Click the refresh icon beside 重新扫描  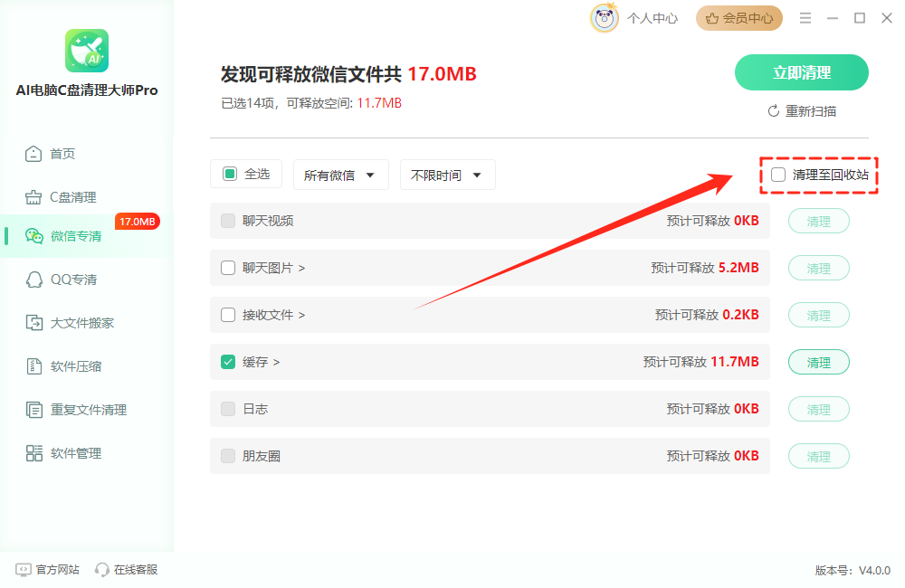click(774, 110)
